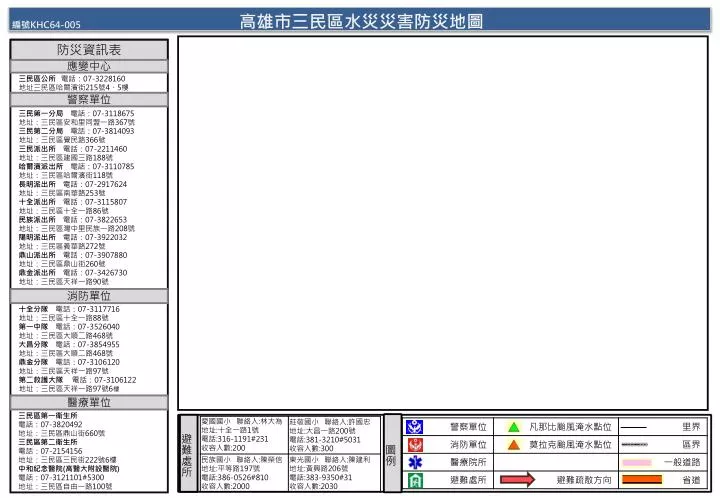Click the map title 高雄市三民區水災災害防災地圖
Viewport: 720px width, 498px height.
361,21
